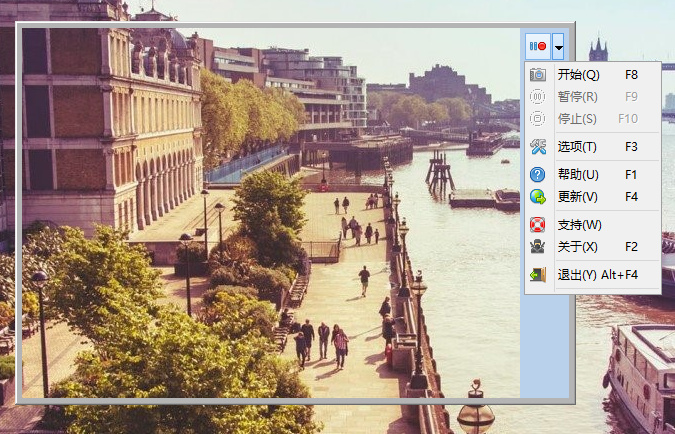675x434 pixels.
Task: Open 帮助(U) from the menu
Action: [x=577, y=175]
